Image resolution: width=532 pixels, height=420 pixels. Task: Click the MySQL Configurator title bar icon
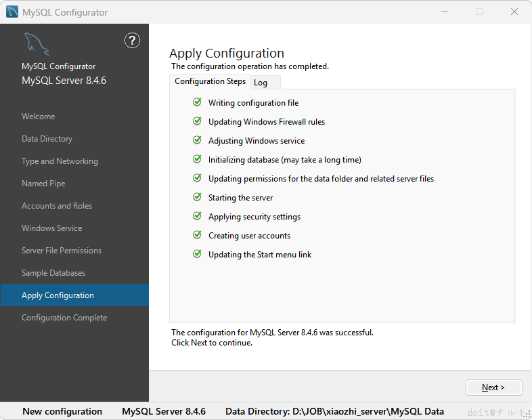pos(12,12)
